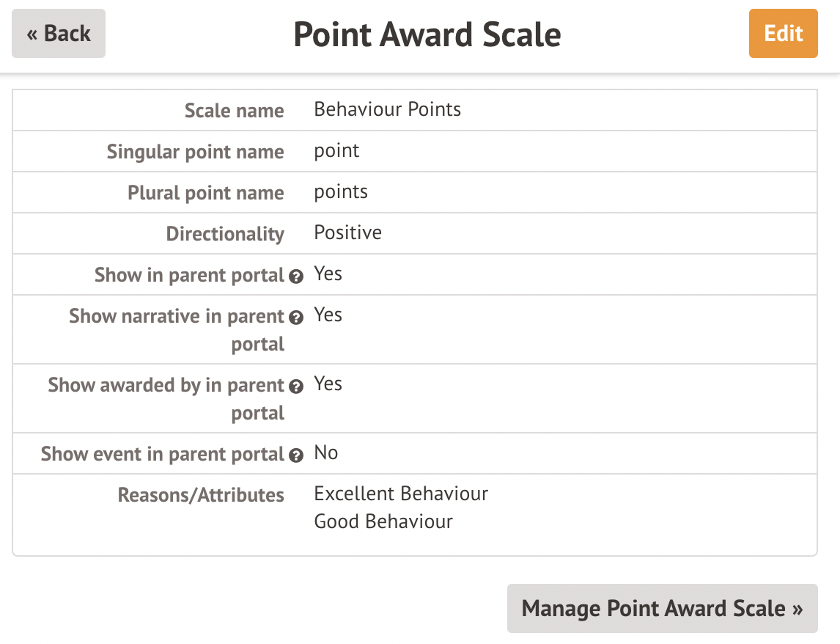This screenshot has height=644, width=840.
Task: Click the Reasons/Attributes row label
Action: [x=201, y=495]
